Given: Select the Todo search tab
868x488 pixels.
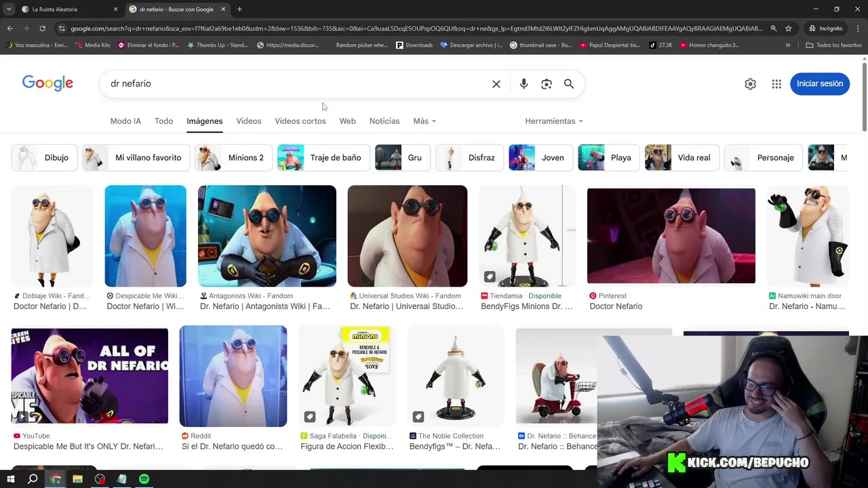Looking at the screenshot, I should pyautogui.click(x=163, y=121).
